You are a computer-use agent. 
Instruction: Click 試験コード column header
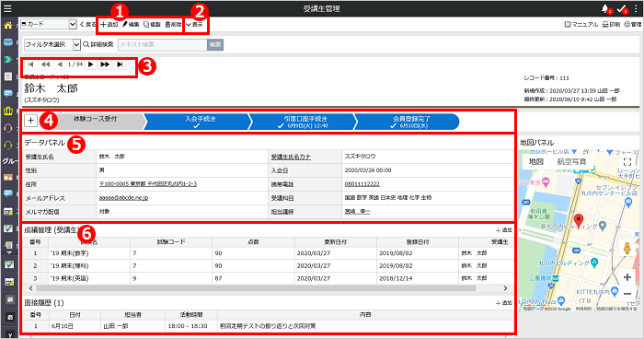pos(171,242)
